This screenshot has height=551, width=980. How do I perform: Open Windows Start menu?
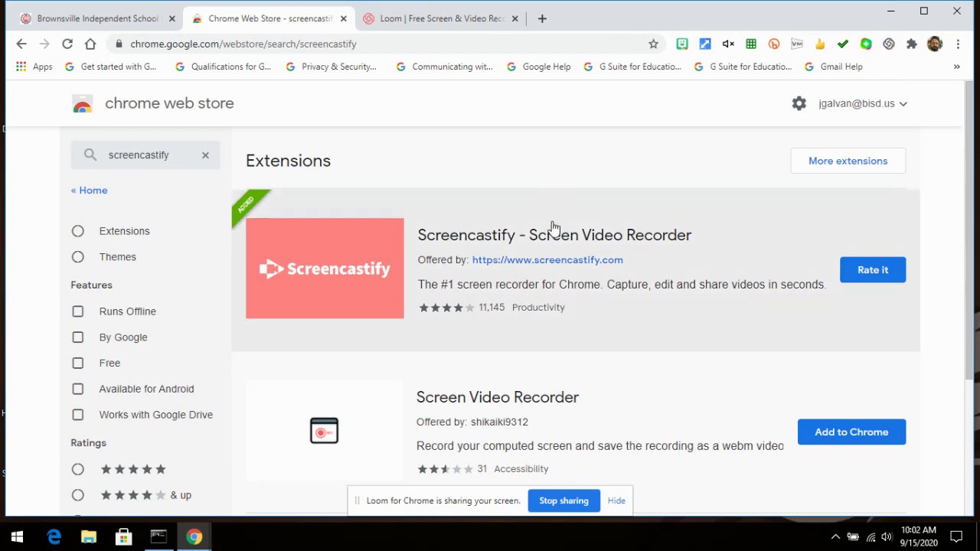17,537
